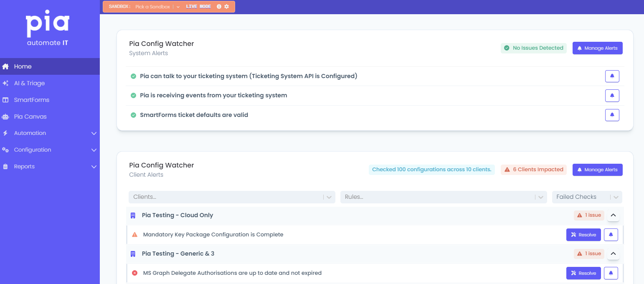Click the green check beside ticketing system API
The height and width of the screenshot is (284, 644).
click(x=133, y=76)
